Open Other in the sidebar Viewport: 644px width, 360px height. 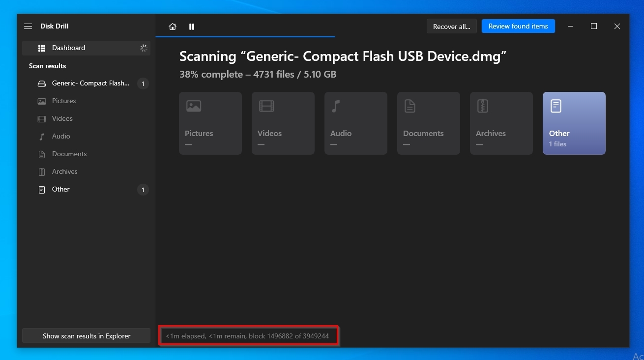(86, 190)
